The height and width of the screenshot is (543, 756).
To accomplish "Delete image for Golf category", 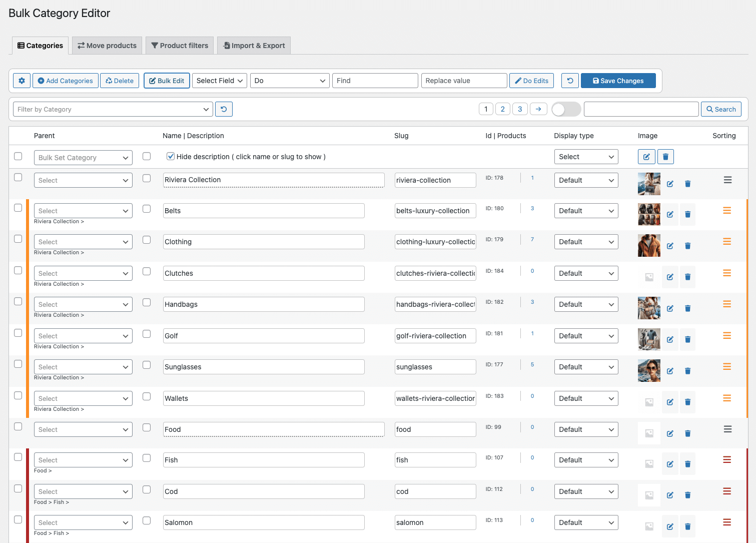I will point(687,339).
